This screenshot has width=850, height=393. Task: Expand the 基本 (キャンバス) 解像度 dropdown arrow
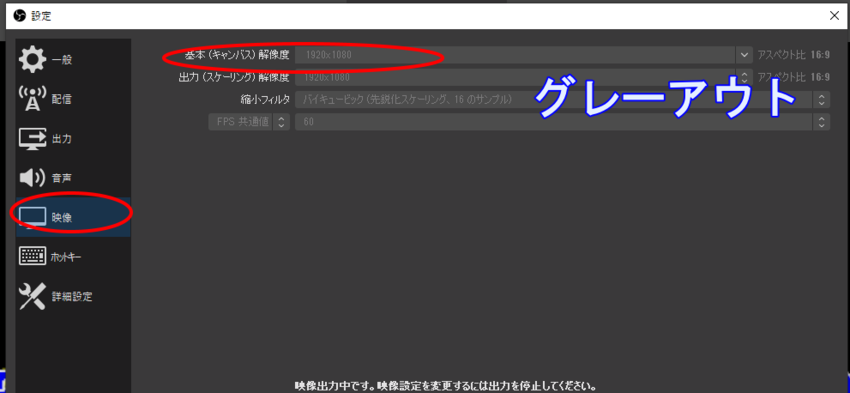point(743,55)
